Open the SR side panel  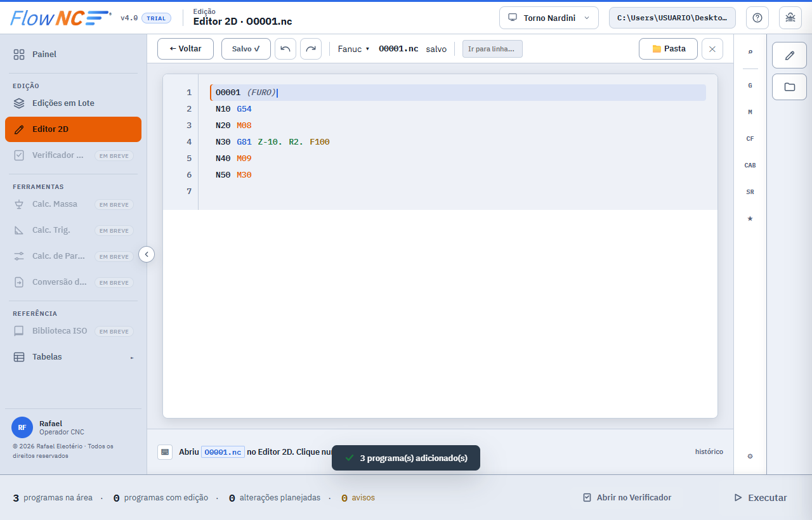[x=750, y=192]
